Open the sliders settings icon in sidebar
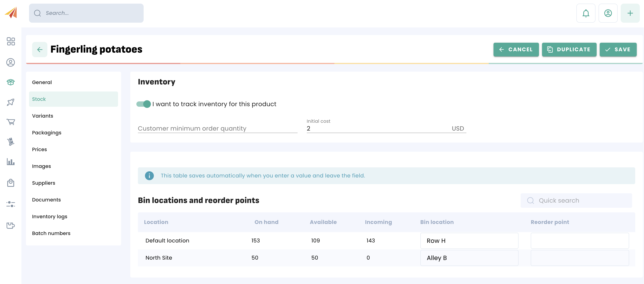 coord(11,204)
